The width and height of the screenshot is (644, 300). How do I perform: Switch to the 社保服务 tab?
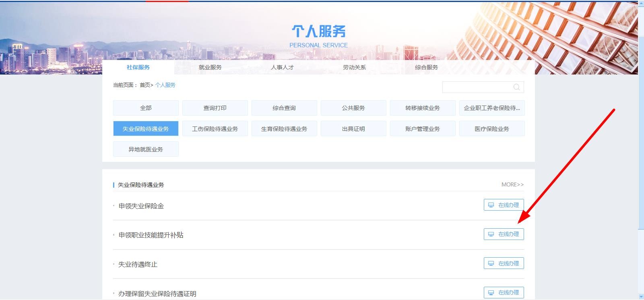pyautogui.click(x=138, y=67)
